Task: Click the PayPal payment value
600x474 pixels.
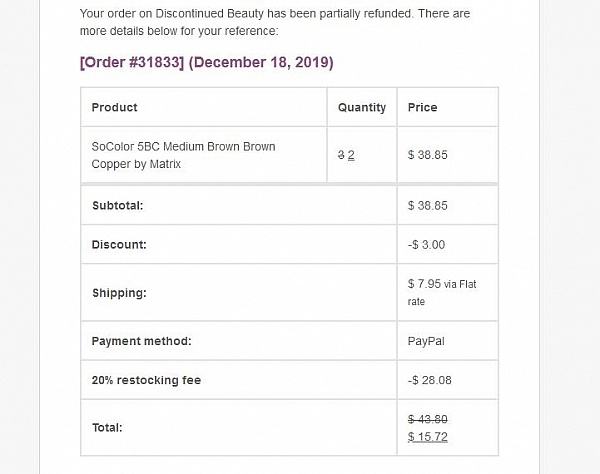Action: point(426,341)
